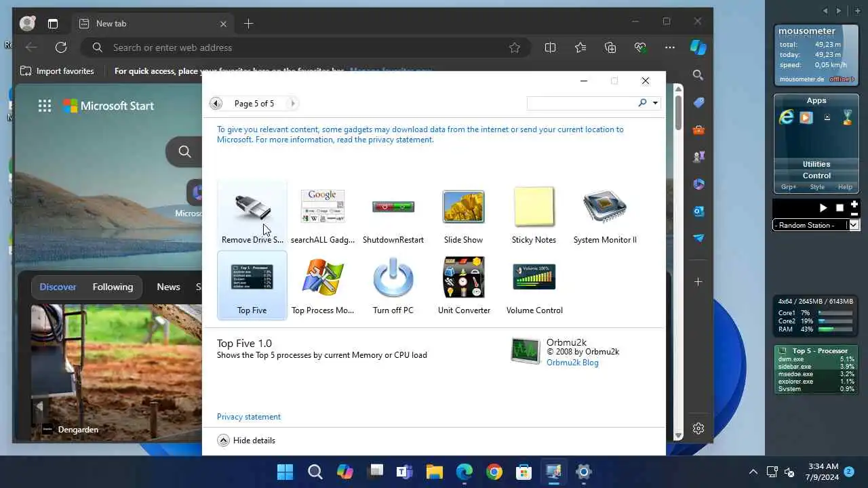The height and width of the screenshot is (488, 868).
Task: Open the Orbmu2k Blog link
Action: [572, 363]
